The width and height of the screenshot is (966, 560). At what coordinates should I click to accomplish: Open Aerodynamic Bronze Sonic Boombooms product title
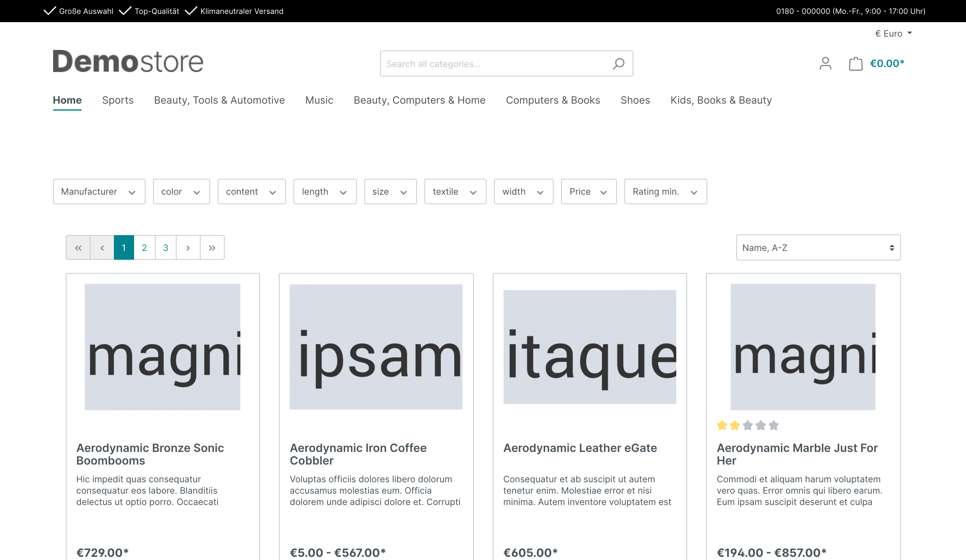point(150,454)
